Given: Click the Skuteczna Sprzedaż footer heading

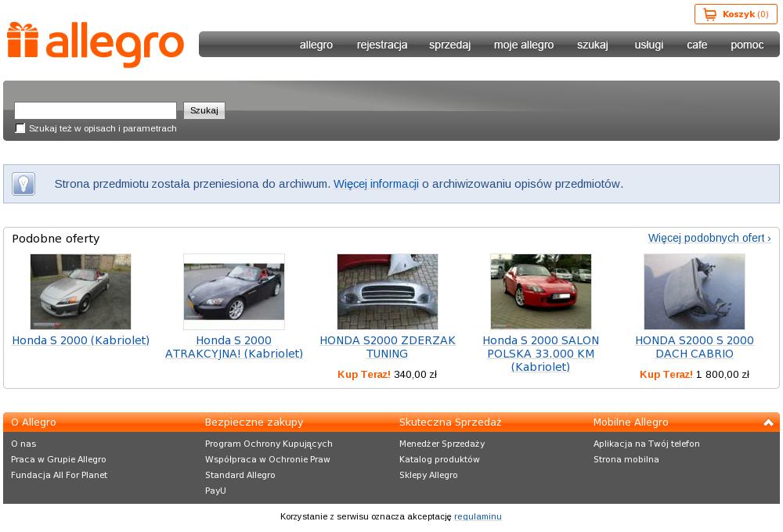Looking at the screenshot, I should (x=450, y=422).
